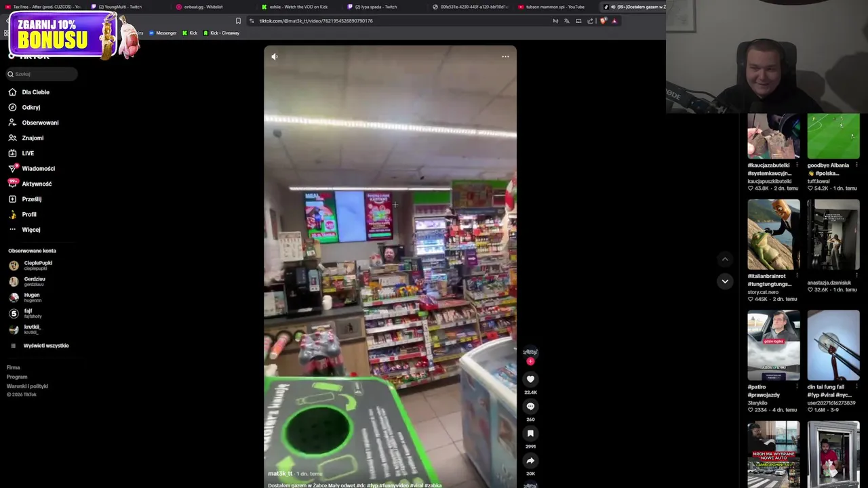Mute the TikTok video with speaker icon

pyautogui.click(x=275, y=57)
